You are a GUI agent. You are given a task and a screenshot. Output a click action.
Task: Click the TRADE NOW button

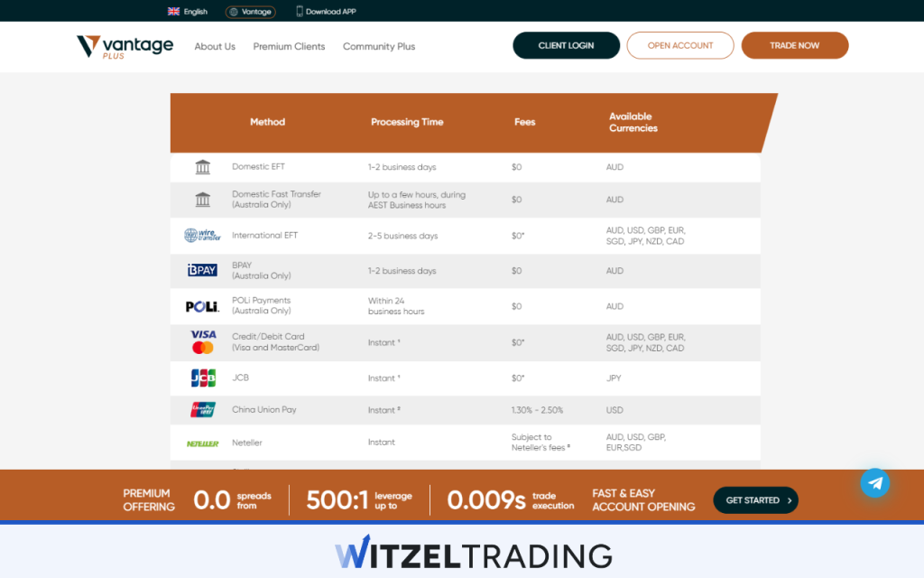(x=795, y=45)
